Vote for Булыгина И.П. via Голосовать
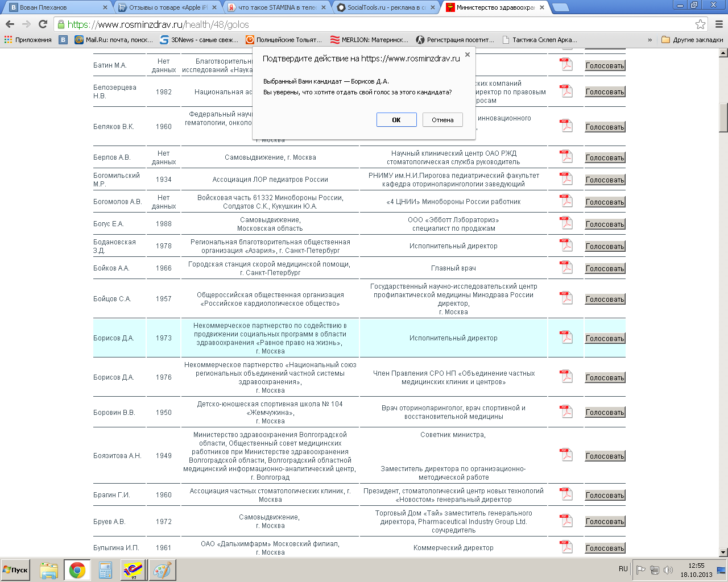 (605, 548)
